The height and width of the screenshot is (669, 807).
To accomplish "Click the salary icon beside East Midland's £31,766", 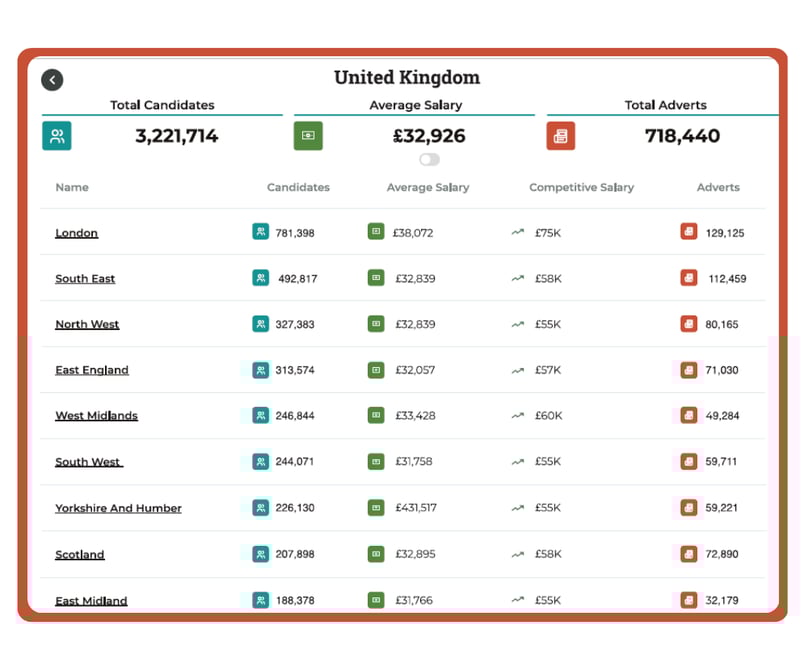I will (375, 600).
